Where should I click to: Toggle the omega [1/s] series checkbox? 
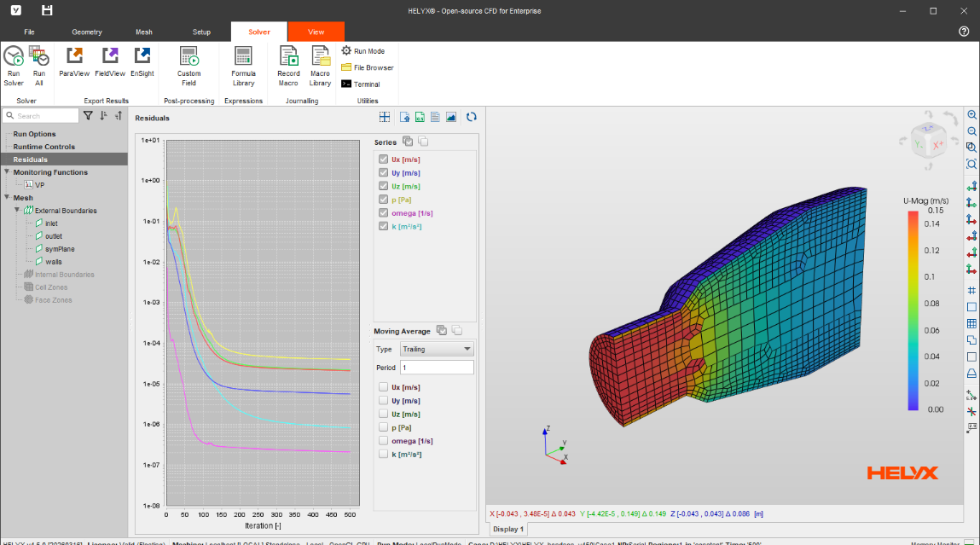coord(383,213)
